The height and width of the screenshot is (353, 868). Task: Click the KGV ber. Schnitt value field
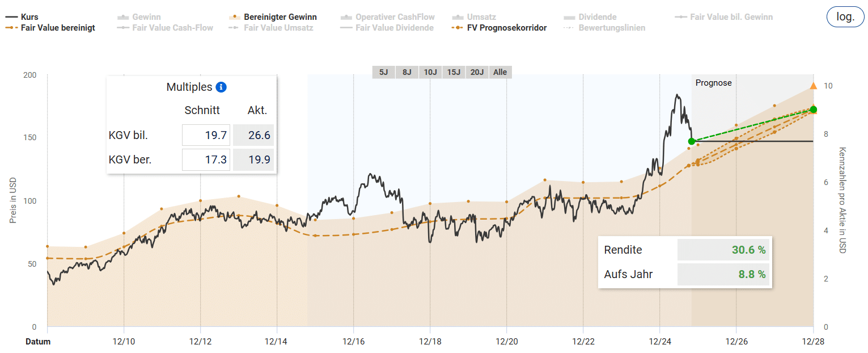[206, 159]
